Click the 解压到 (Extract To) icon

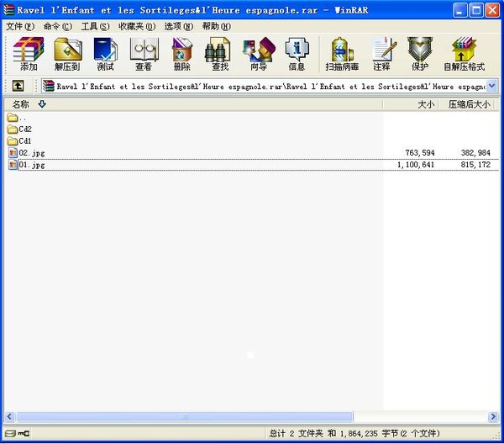pos(67,54)
